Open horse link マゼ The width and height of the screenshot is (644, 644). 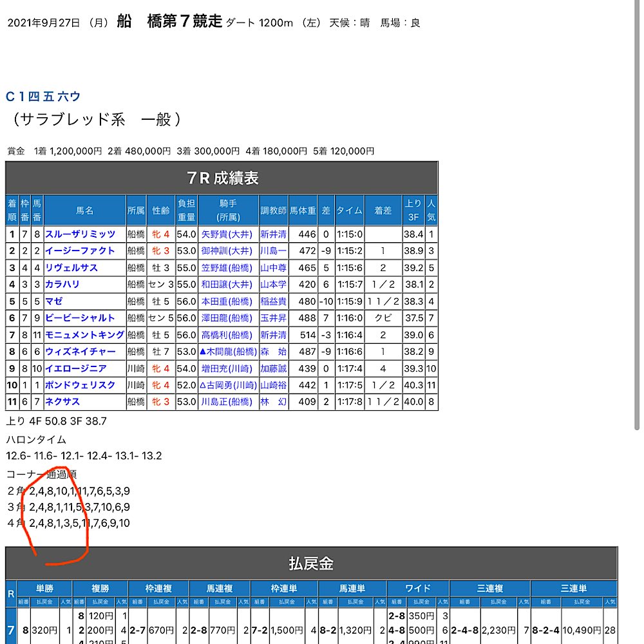pyautogui.click(x=54, y=301)
